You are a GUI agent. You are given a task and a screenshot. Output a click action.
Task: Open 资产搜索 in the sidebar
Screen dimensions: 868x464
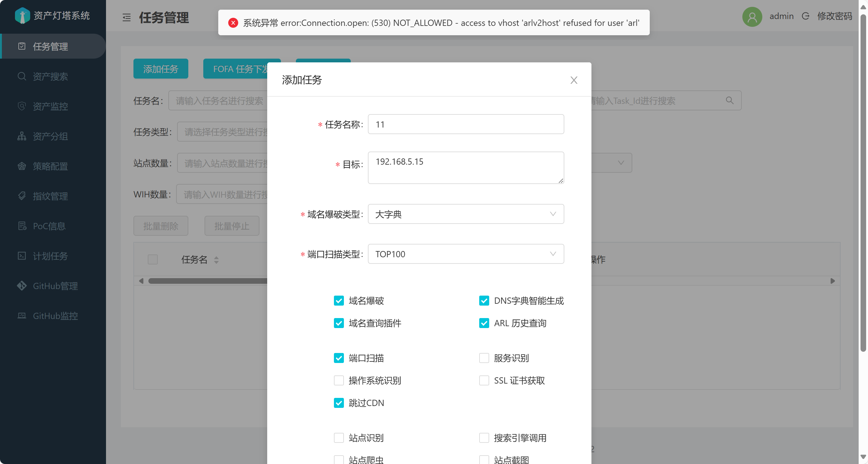[x=50, y=76]
